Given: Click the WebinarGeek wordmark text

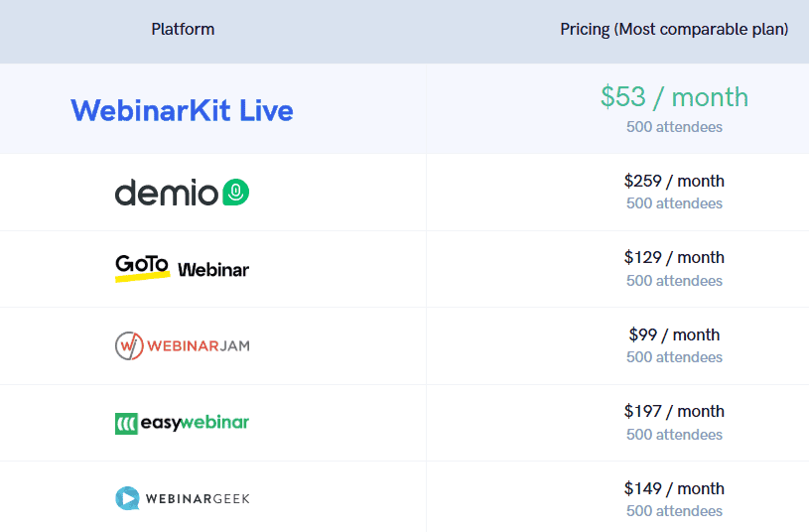Looking at the screenshot, I should tap(198, 498).
